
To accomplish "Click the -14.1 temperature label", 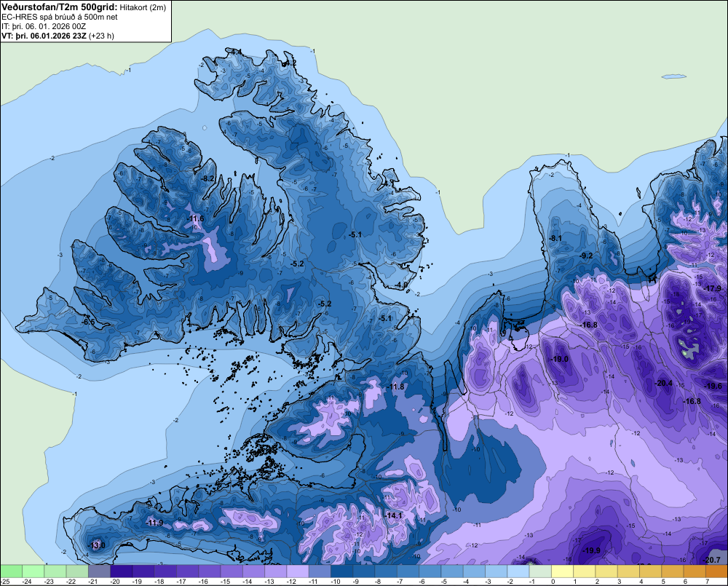I will tap(393, 515).
